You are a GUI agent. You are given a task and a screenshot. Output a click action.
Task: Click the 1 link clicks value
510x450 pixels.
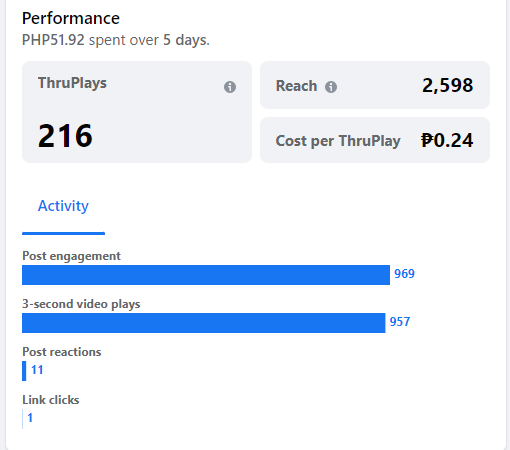click(x=30, y=418)
